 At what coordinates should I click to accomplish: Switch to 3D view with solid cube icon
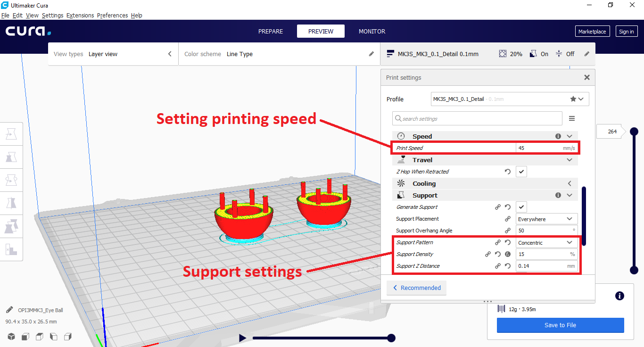point(11,336)
